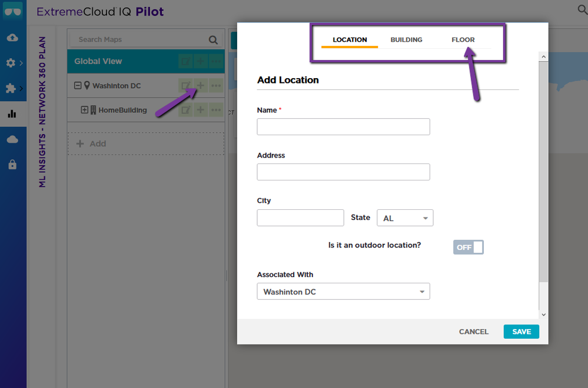Viewport: 588px width, 388px height.
Task: Click the dialog vertical scrollbar thumb
Action: pos(543,172)
